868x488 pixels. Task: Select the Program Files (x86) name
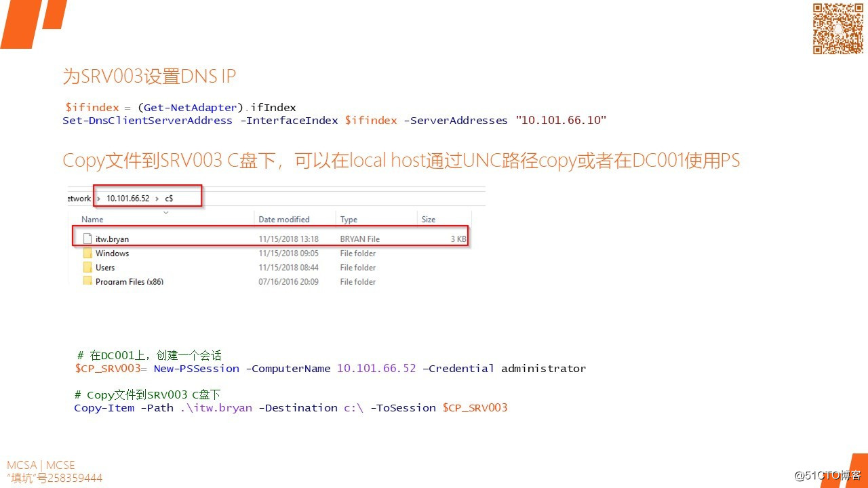click(x=130, y=281)
